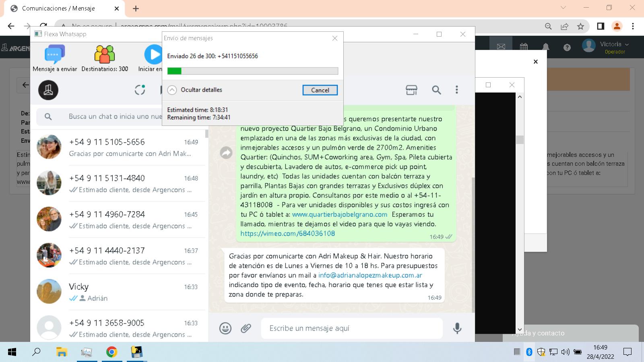Open the tab search chevron in Chrome
This screenshot has height=362, width=644.
(563, 8)
